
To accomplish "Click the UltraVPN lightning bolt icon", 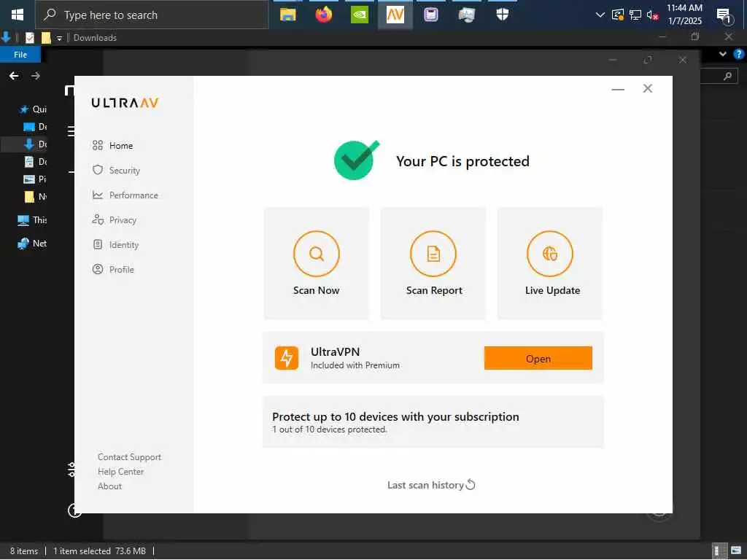I will point(286,358).
